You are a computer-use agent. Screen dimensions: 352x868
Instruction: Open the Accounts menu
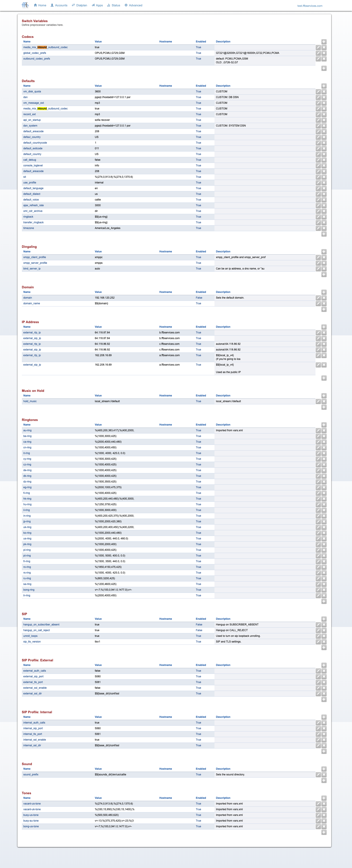[x=59, y=5]
